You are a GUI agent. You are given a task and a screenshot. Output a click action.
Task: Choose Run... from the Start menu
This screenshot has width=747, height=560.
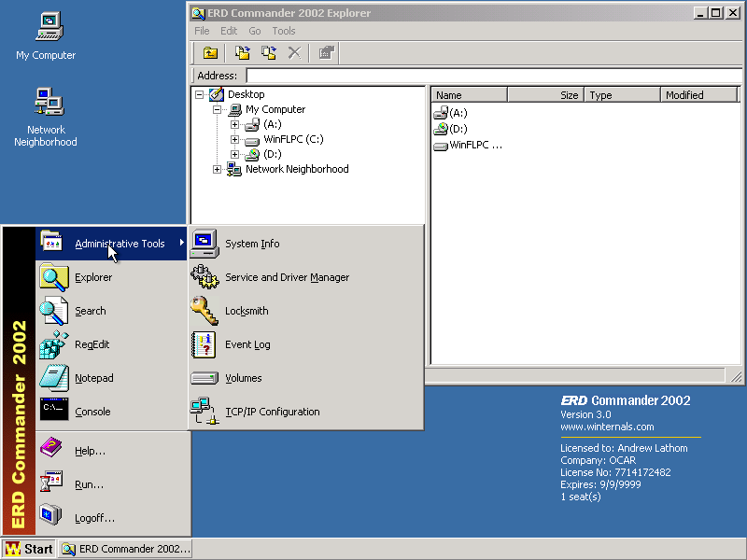[x=112, y=484]
